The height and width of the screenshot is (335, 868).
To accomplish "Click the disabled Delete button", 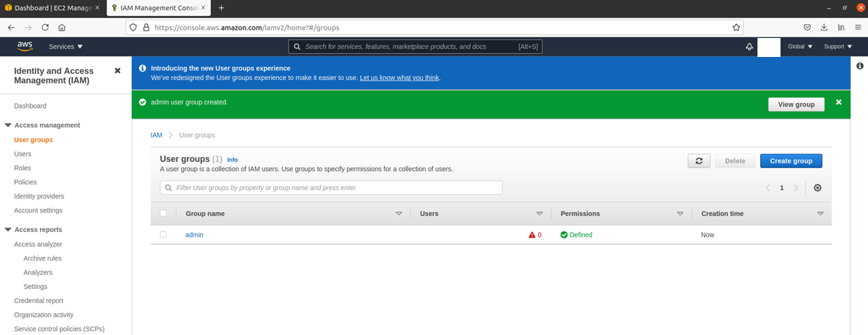I will click(x=735, y=161).
